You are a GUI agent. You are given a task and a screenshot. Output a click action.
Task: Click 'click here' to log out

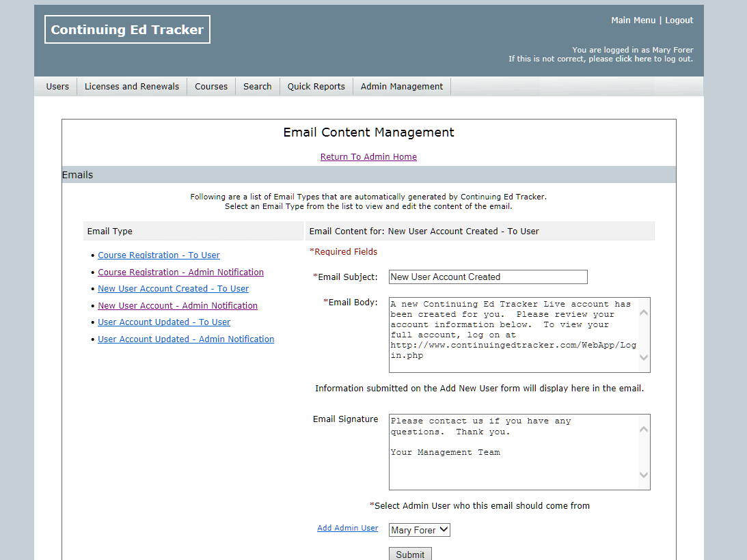(633, 59)
